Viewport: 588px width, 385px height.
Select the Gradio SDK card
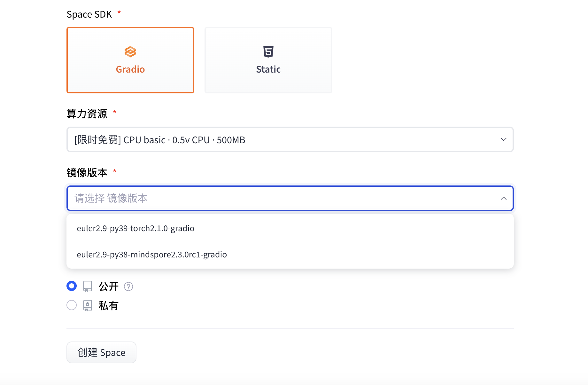tap(130, 60)
